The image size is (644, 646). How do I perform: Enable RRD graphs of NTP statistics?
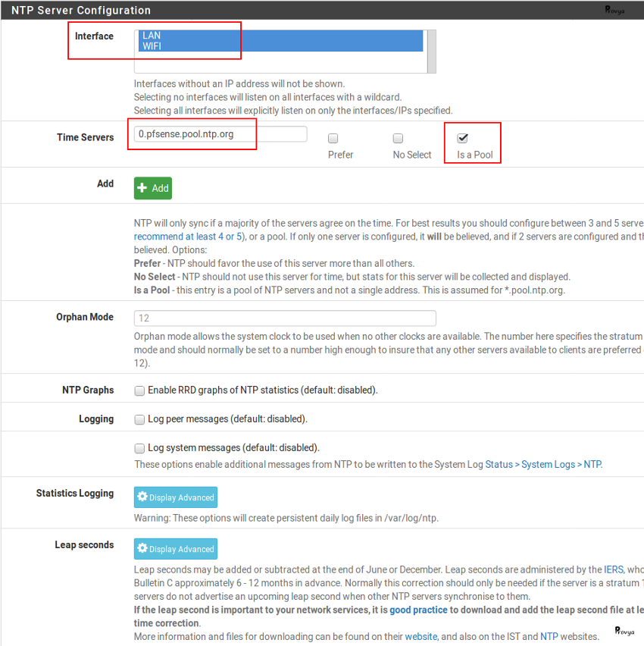(139, 390)
